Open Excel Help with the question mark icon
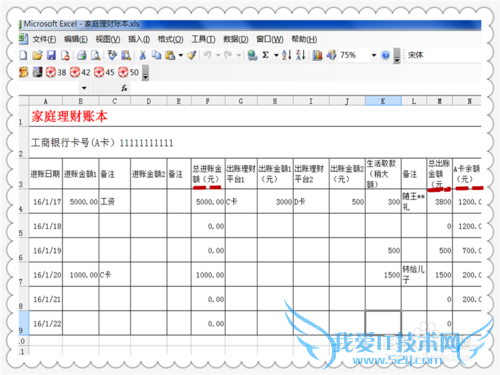 [x=386, y=55]
